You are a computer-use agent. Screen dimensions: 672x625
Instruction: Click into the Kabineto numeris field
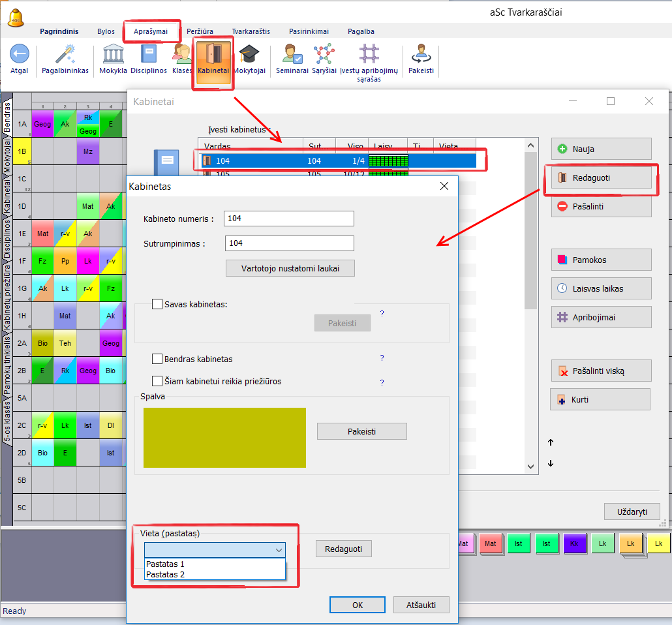pyautogui.click(x=288, y=219)
